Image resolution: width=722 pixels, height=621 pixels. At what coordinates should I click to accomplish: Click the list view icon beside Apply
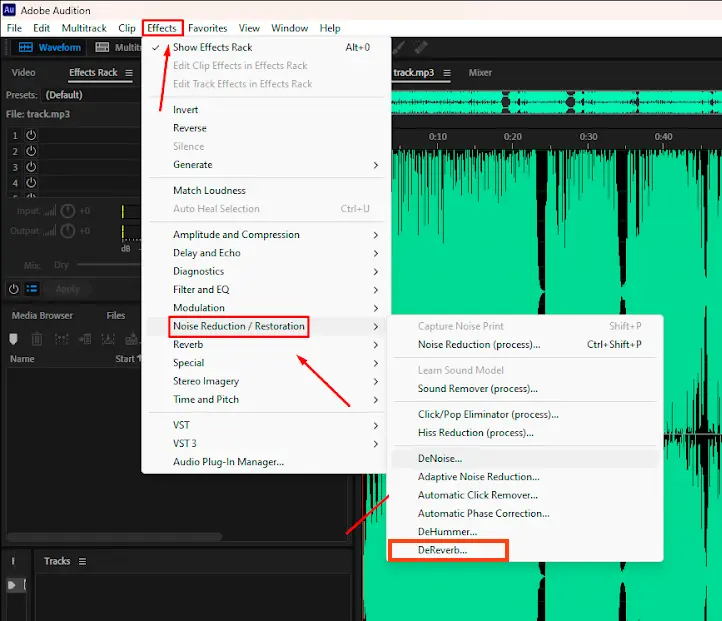[31, 289]
